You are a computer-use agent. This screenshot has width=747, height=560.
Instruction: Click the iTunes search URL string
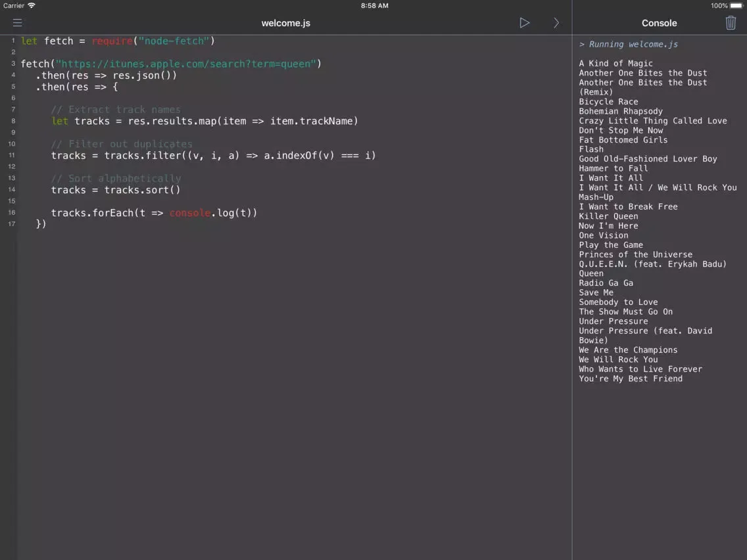(x=186, y=64)
